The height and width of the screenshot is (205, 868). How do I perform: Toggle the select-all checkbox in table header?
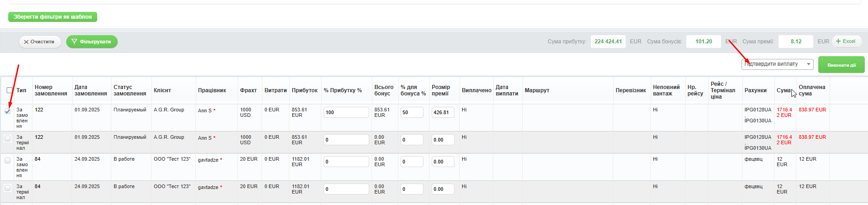pyautogui.click(x=10, y=90)
